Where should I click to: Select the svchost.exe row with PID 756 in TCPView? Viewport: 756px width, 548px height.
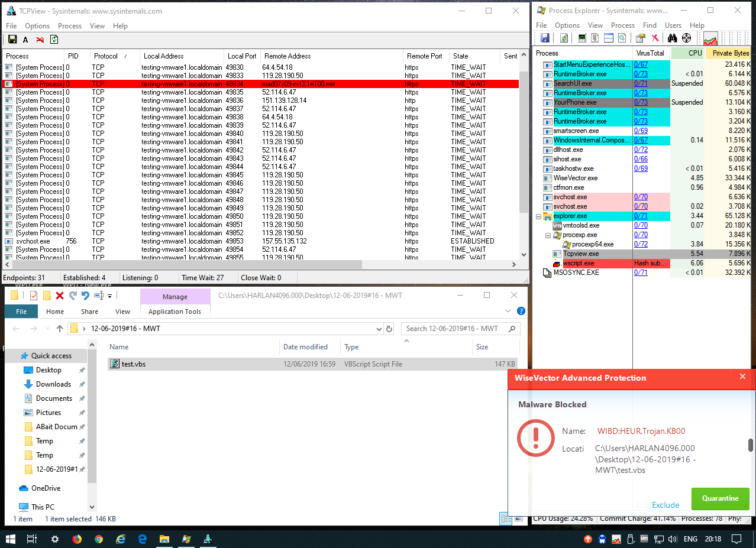click(261, 241)
